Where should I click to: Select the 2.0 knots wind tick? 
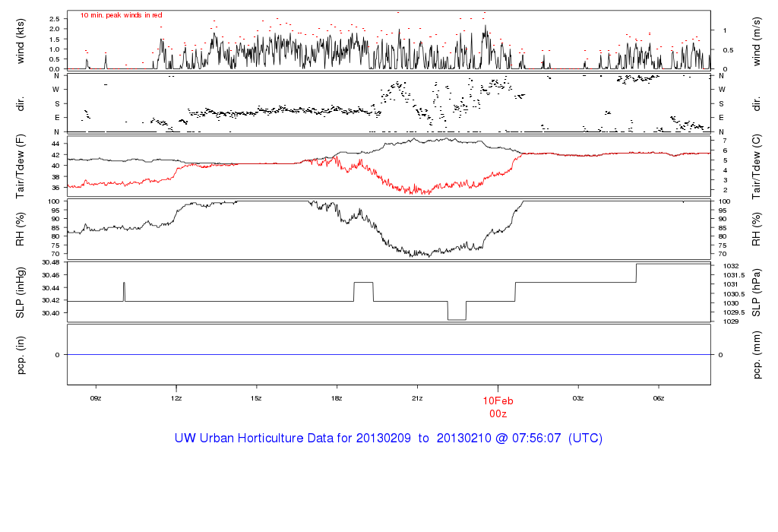(55, 29)
